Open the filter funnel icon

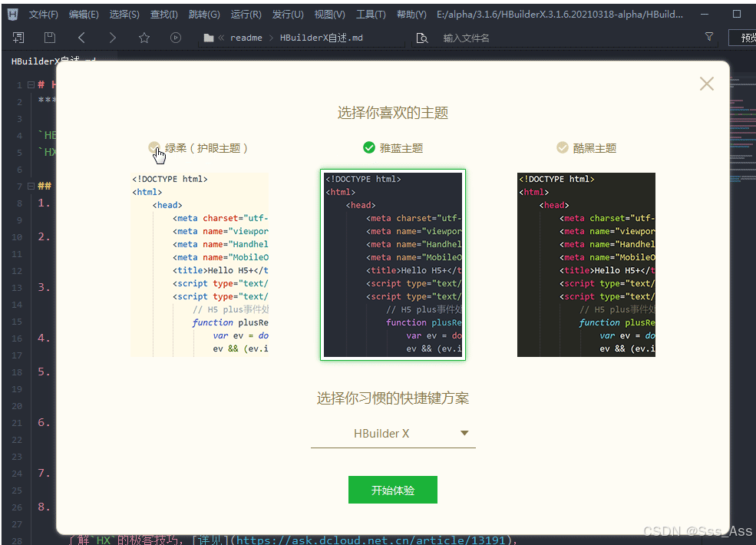tap(709, 37)
